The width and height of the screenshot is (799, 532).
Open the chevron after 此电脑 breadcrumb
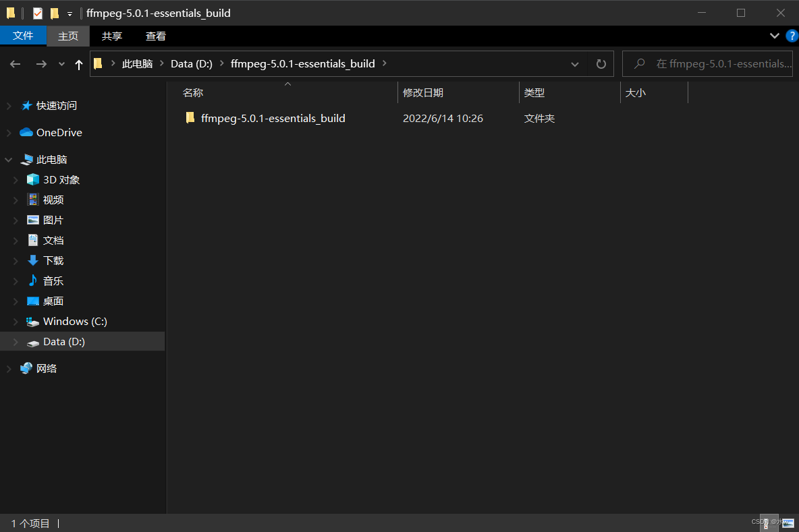162,63
